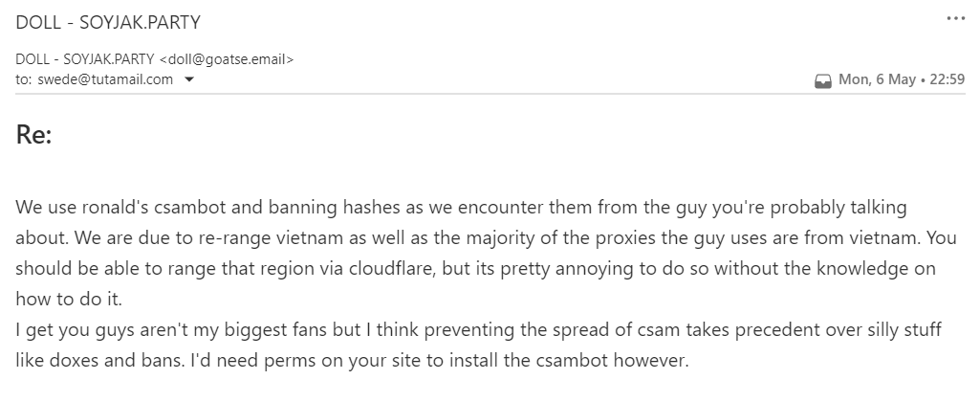Open the three-dot more options menu
Viewport: 980px width, 402px height.
pyautogui.click(x=955, y=18)
